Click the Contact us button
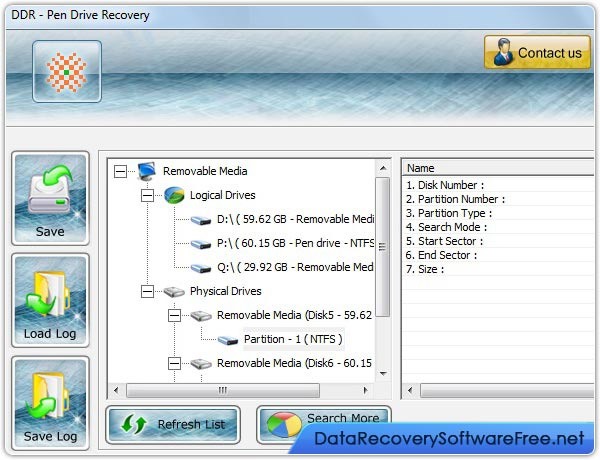 (x=538, y=52)
